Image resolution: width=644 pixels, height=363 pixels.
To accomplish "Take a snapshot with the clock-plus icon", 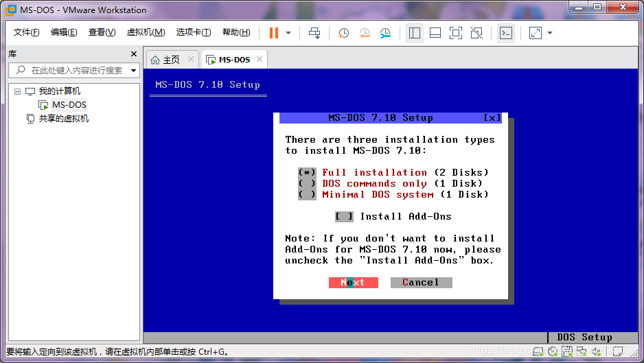I will click(x=343, y=33).
